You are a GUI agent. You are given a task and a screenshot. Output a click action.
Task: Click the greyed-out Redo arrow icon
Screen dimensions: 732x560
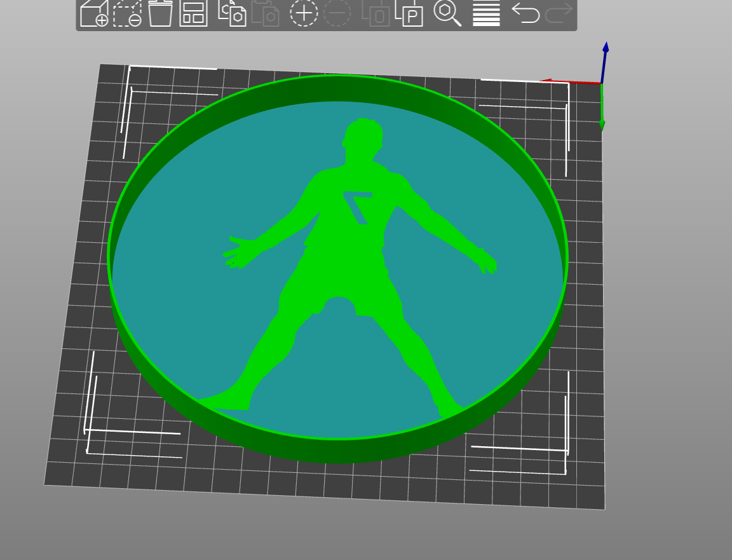coord(559,13)
